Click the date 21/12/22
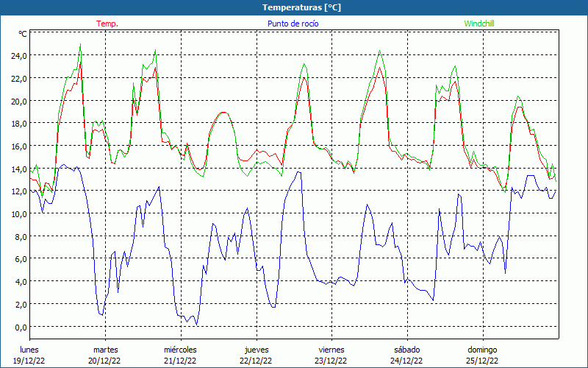The image size is (588, 368). click(180, 361)
